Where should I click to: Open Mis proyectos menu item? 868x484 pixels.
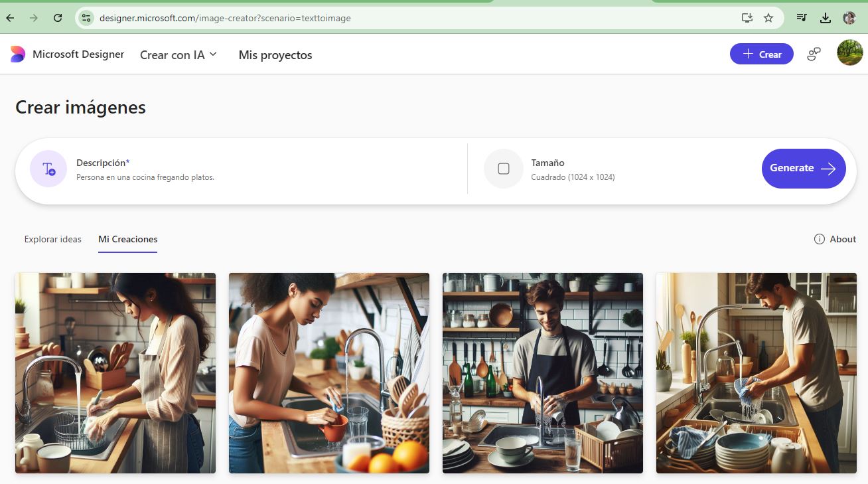coord(275,55)
